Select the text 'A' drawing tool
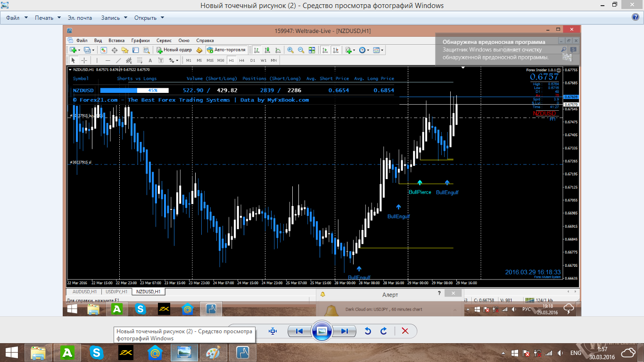This screenshot has width=644, height=362. [150, 60]
